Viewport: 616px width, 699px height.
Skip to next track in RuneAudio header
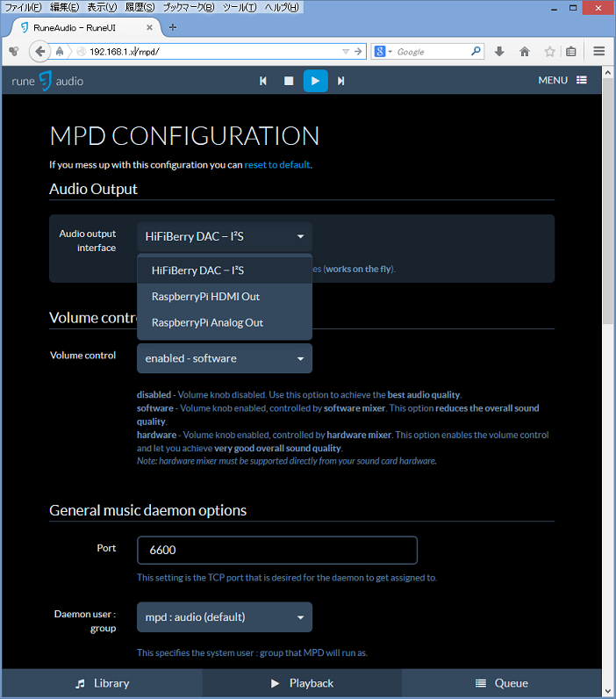[340, 81]
